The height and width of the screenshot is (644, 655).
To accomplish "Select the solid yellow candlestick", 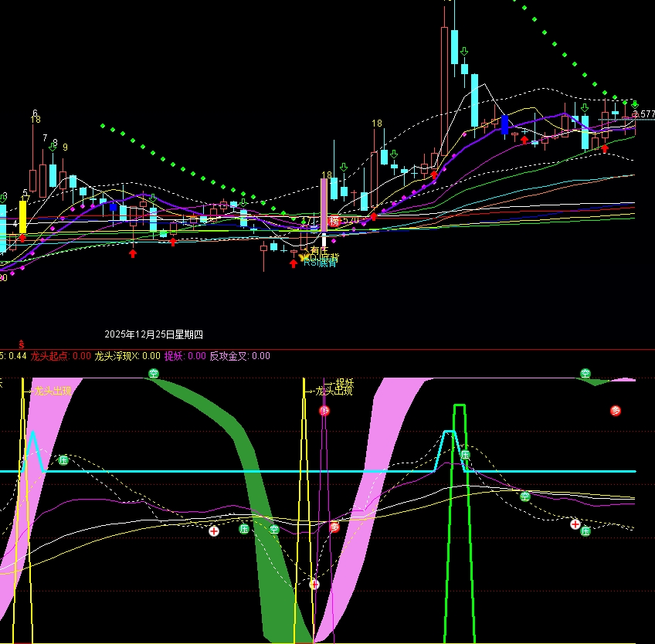I will [x=23, y=217].
